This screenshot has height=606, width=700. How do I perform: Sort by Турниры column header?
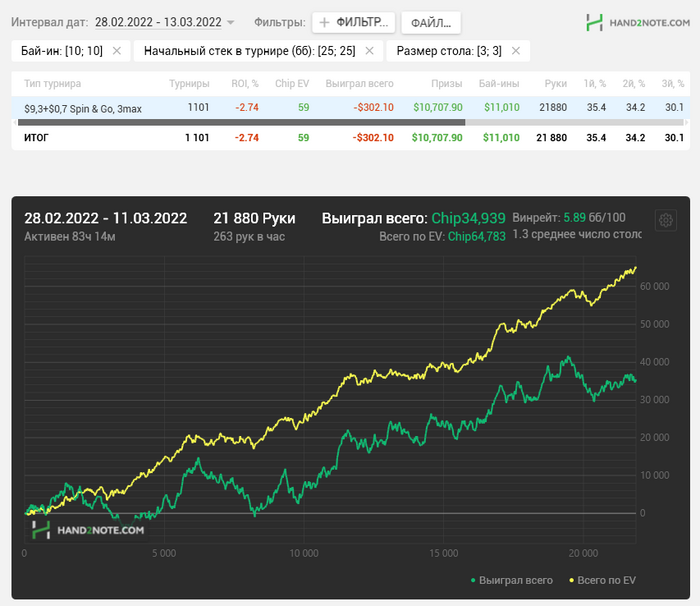point(189,84)
